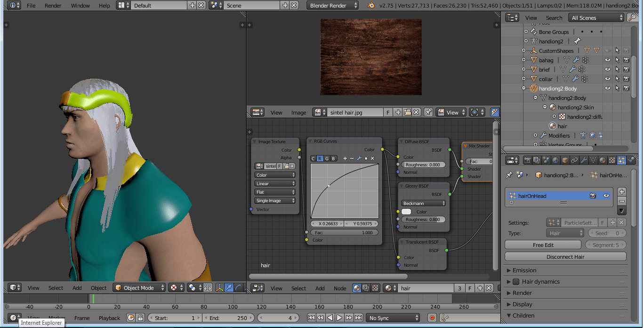Open the File menu
Viewport: 644px width, 328px height.
(31, 6)
